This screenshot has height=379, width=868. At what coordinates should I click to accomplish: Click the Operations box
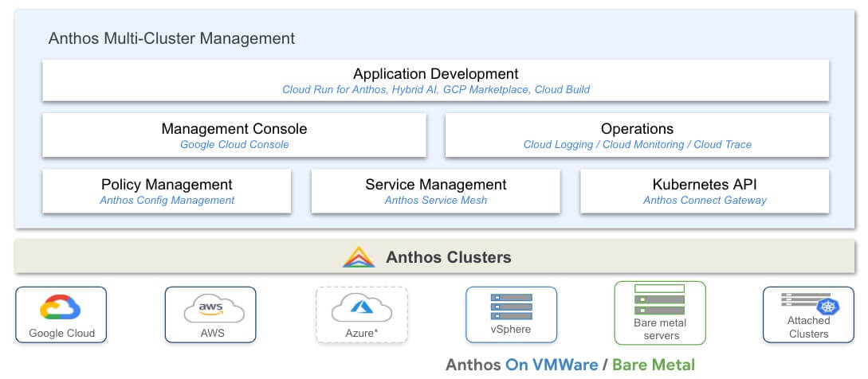(637, 135)
